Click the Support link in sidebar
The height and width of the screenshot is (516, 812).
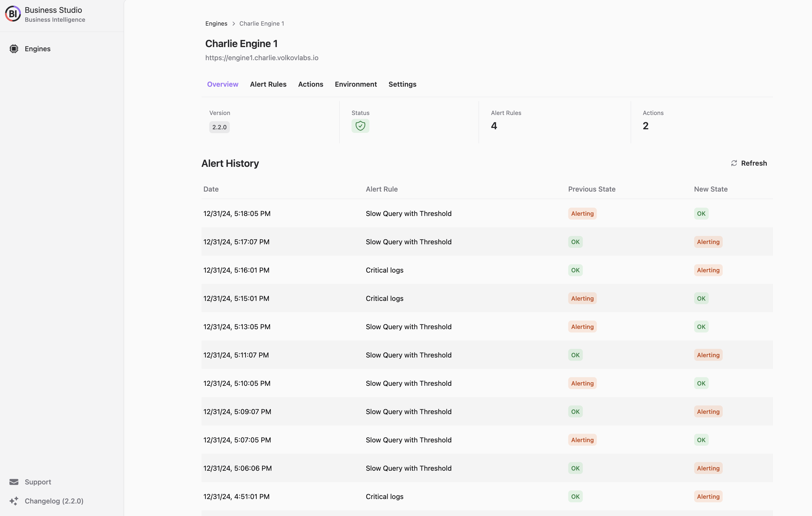click(38, 481)
